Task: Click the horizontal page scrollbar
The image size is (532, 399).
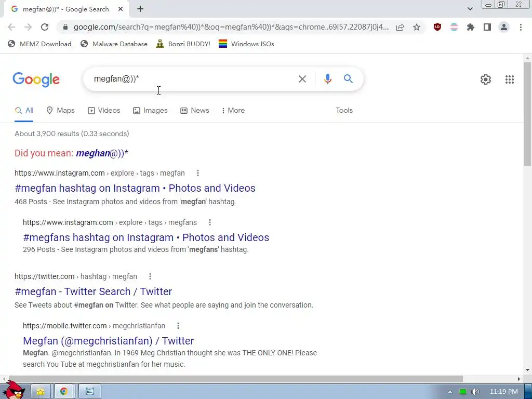Action: coord(235,379)
